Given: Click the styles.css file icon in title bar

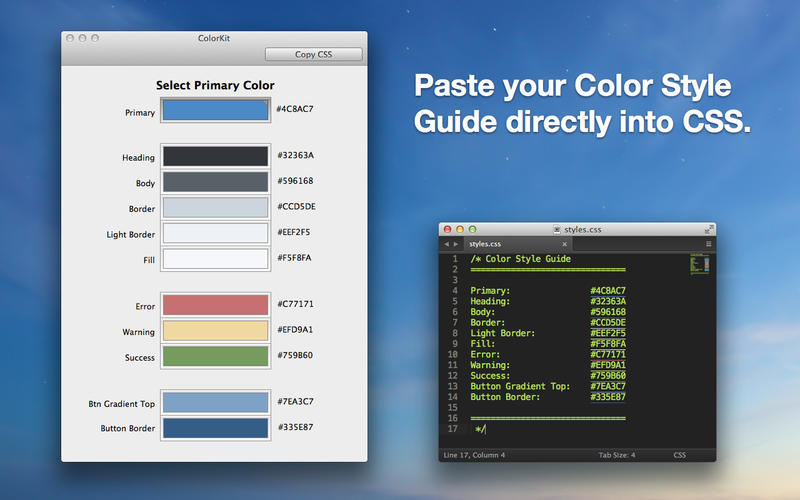Looking at the screenshot, I should (x=557, y=229).
